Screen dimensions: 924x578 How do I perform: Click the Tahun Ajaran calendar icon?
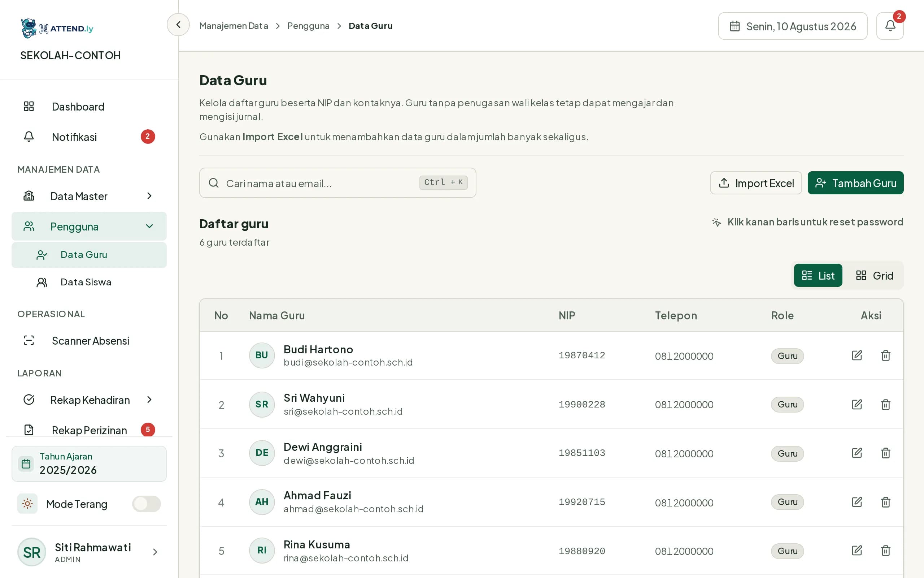(x=26, y=464)
